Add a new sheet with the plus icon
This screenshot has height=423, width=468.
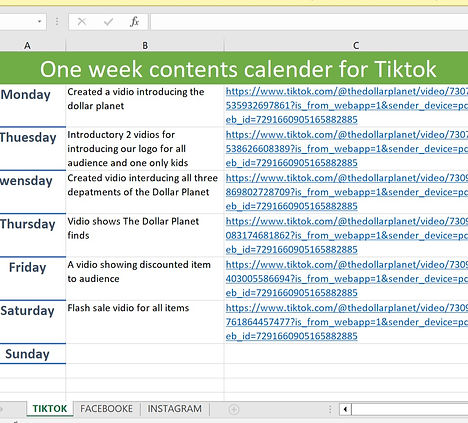click(x=234, y=409)
